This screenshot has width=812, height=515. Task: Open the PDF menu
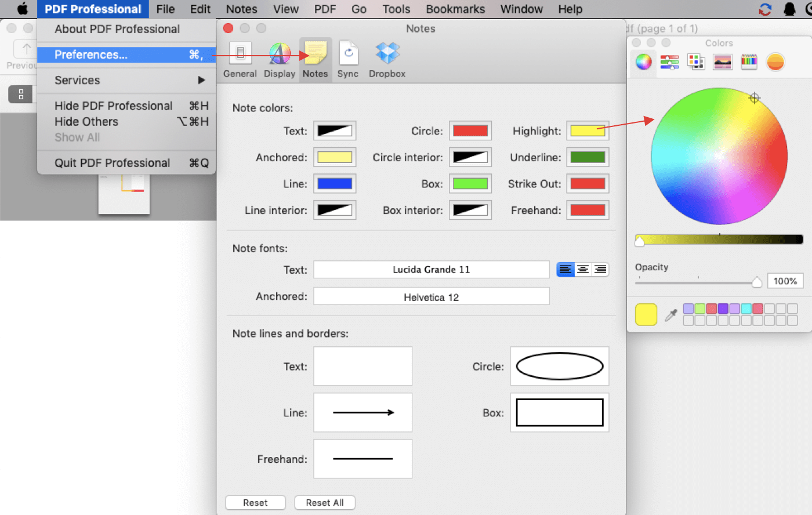(x=325, y=9)
